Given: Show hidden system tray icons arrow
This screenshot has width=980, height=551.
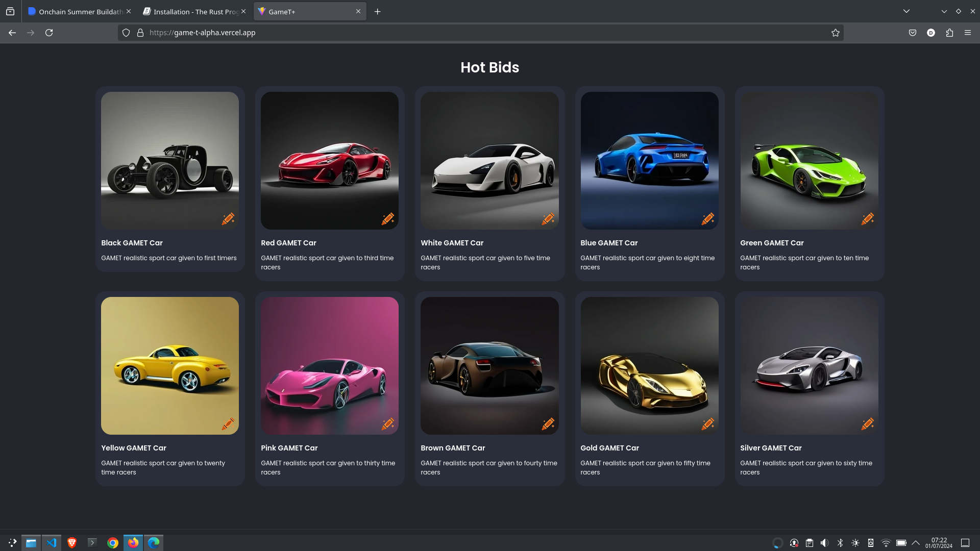Looking at the screenshot, I should click(x=916, y=543).
